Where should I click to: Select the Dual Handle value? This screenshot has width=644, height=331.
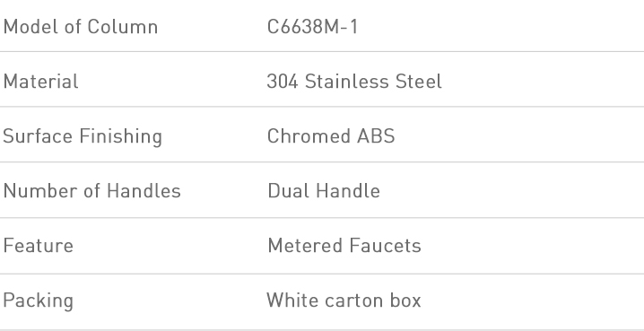(x=324, y=191)
